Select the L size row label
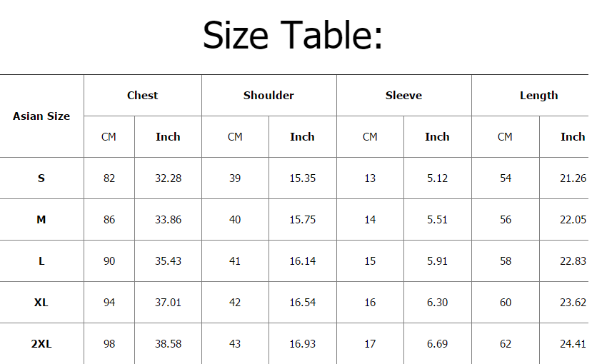 coord(41,261)
